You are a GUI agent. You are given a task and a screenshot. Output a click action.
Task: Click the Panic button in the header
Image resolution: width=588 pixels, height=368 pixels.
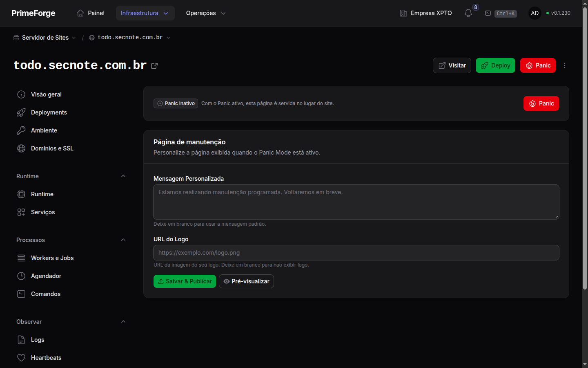[538, 65]
